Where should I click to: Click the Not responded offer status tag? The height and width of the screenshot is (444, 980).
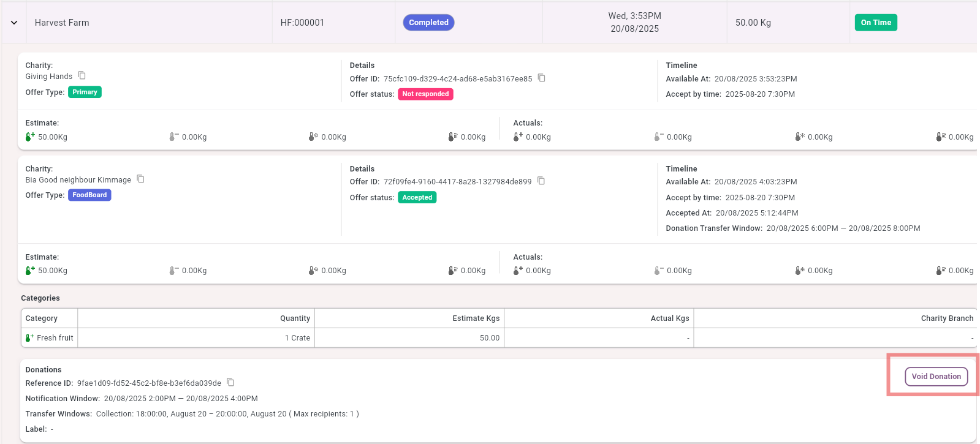click(x=425, y=94)
